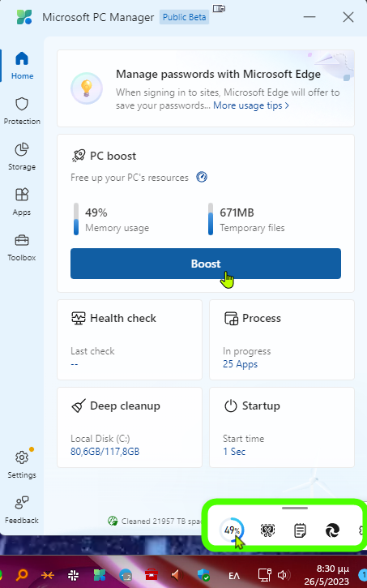Launch Edge from the mini toolbar
The width and height of the screenshot is (367, 588).
pos(332,530)
